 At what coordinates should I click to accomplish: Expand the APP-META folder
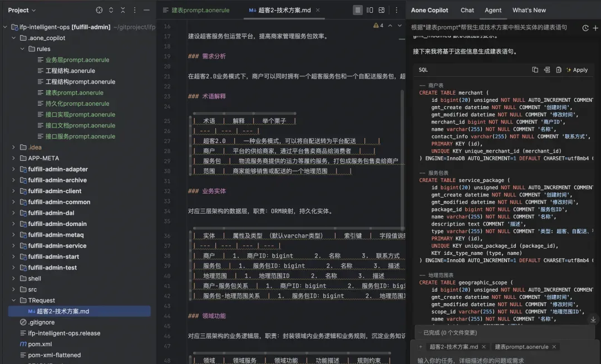coord(14,158)
